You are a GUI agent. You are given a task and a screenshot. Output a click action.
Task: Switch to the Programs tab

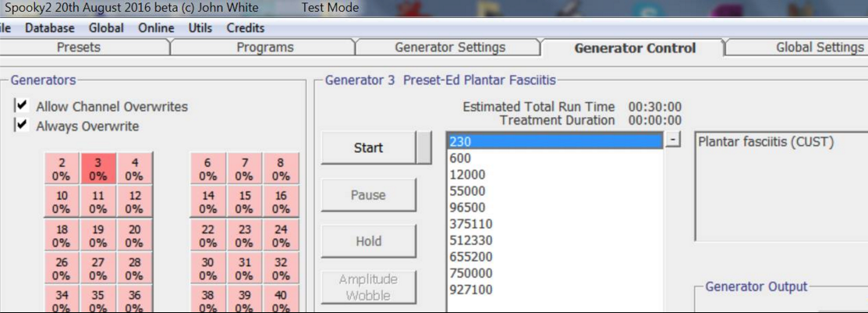click(264, 48)
